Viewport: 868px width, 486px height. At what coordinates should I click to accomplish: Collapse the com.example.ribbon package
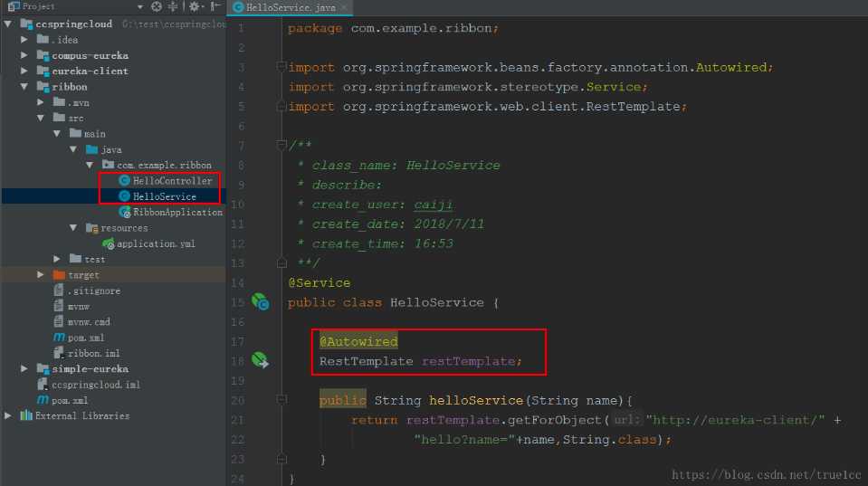click(x=89, y=165)
